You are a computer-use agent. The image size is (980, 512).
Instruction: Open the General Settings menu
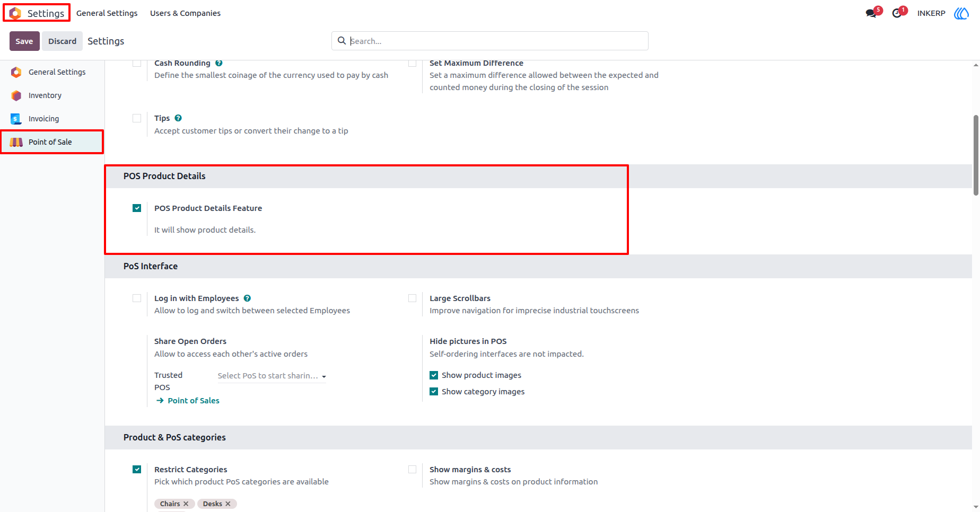coord(107,13)
